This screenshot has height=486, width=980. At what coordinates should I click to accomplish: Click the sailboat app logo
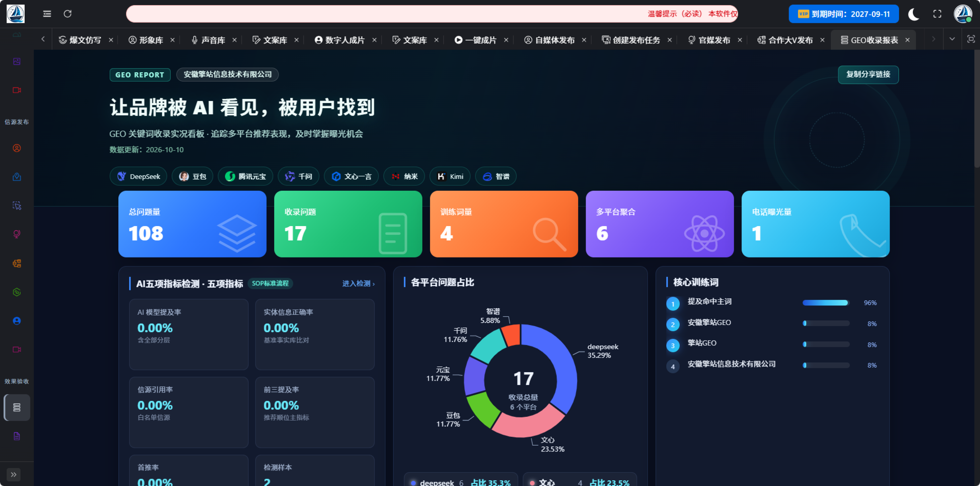(x=16, y=14)
